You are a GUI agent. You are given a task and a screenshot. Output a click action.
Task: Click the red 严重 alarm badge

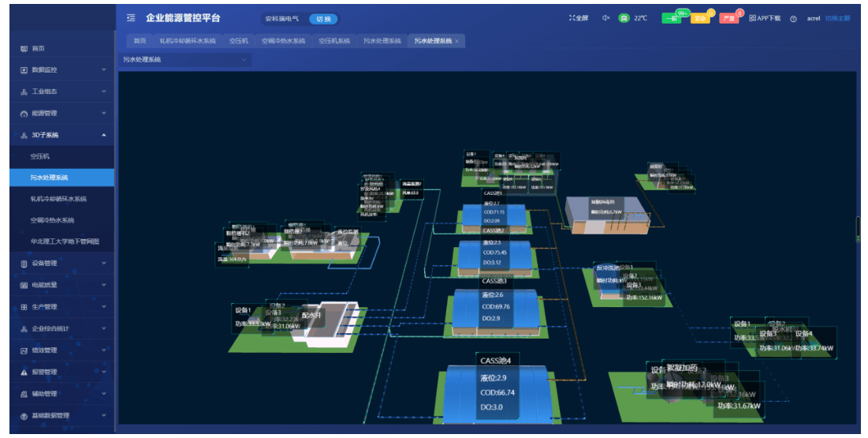[729, 18]
